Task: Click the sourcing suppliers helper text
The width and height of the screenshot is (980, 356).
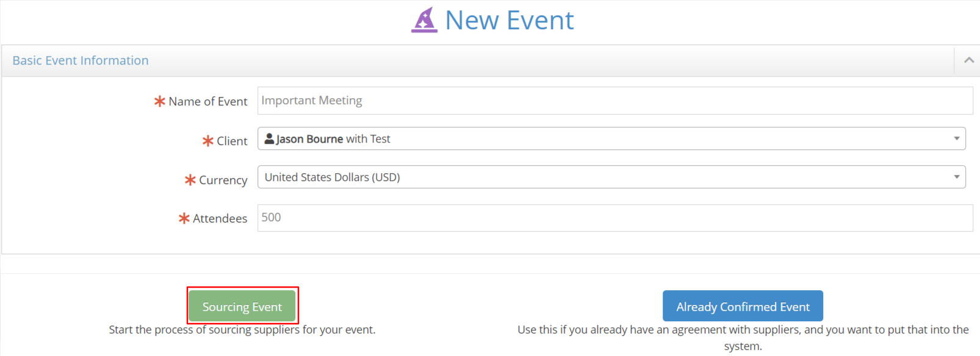Action: (242, 330)
